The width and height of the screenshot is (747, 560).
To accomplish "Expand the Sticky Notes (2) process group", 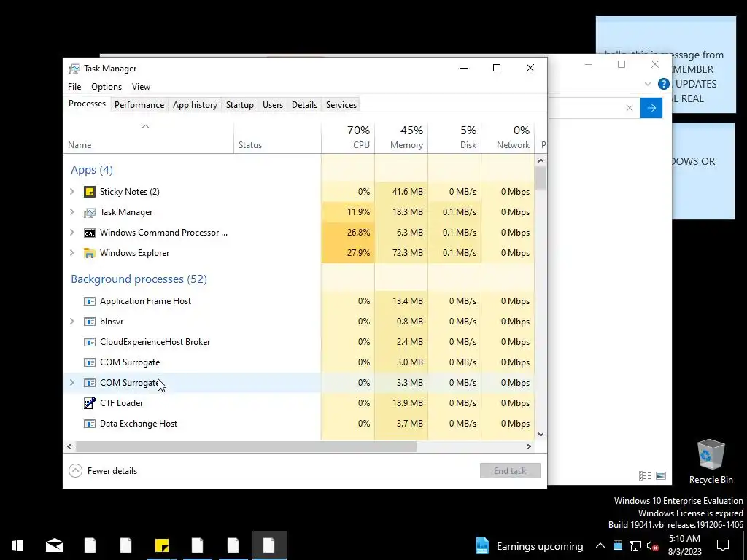I will 72,192.
